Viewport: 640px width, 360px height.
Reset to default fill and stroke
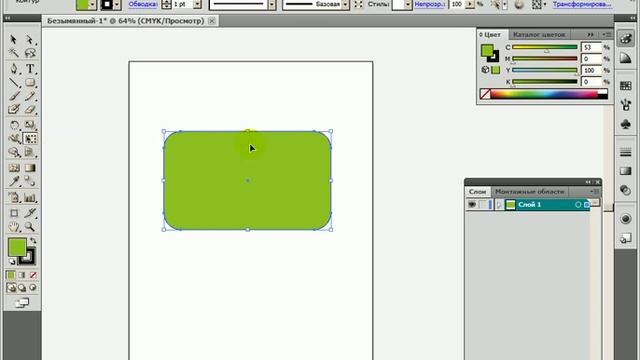[x=12, y=262]
